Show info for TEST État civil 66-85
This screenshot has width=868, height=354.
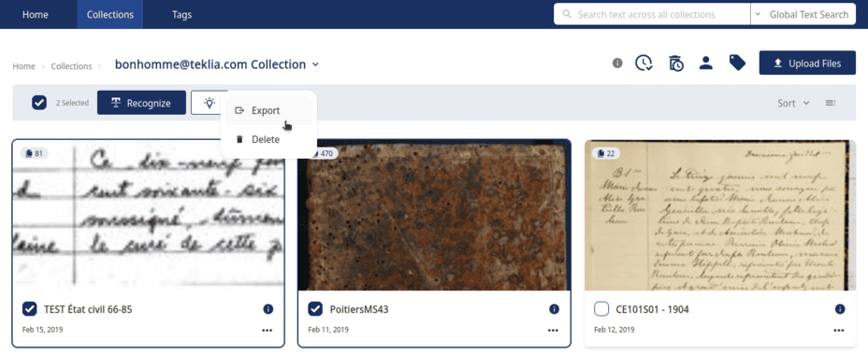click(268, 309)
